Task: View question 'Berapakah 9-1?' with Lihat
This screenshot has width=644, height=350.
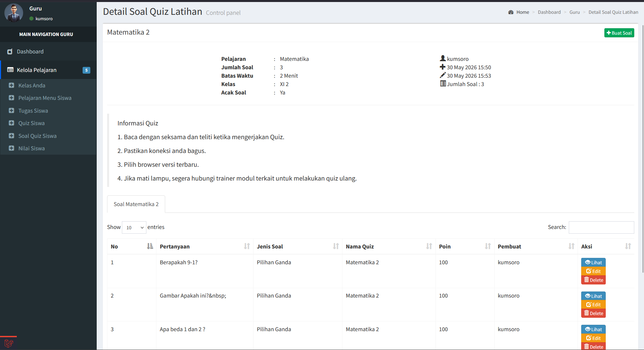Action: [x=593, y=263]
